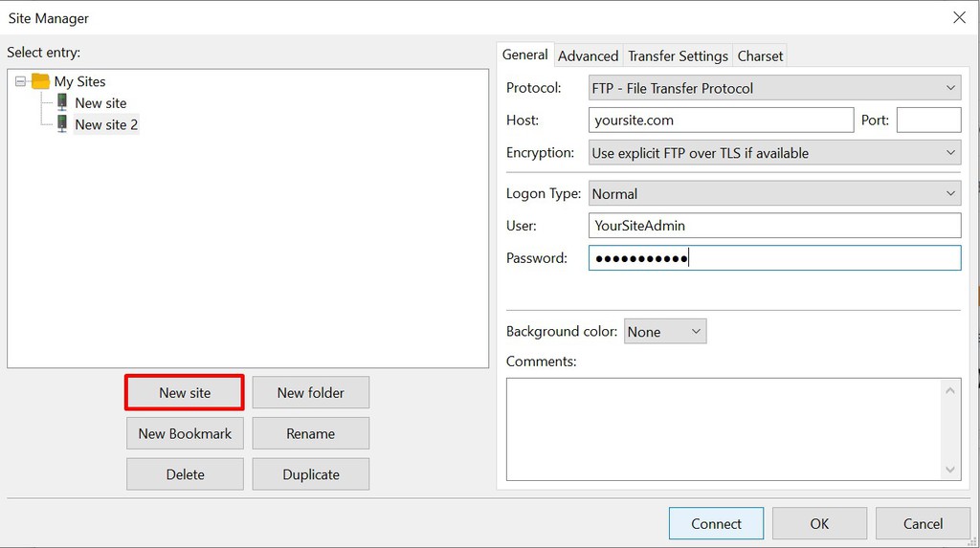Click the New Bookmark button
Image resolution: width=980 pixels, height=548 pixels.
tap(185, 433)
